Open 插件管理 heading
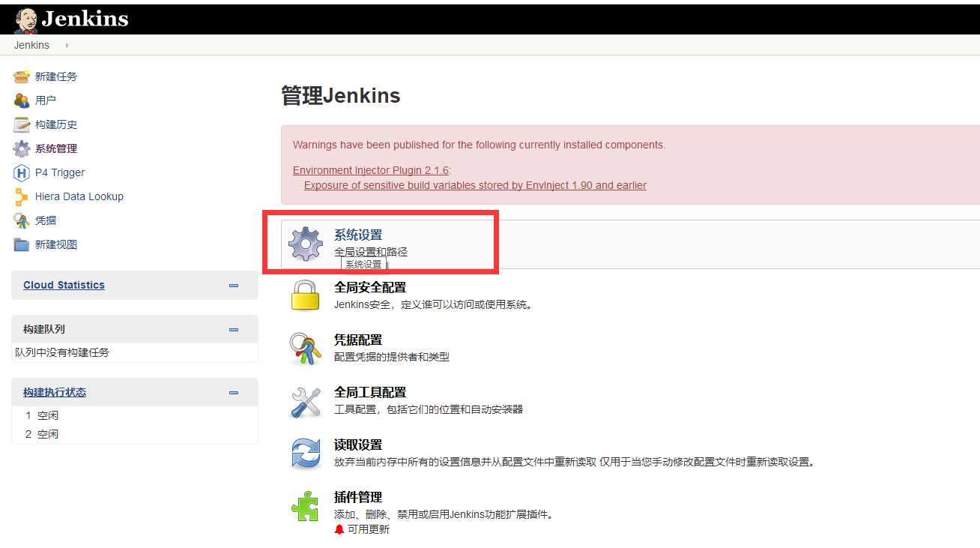Viewport: 980px width, 548px height. [x=358, y=497]
